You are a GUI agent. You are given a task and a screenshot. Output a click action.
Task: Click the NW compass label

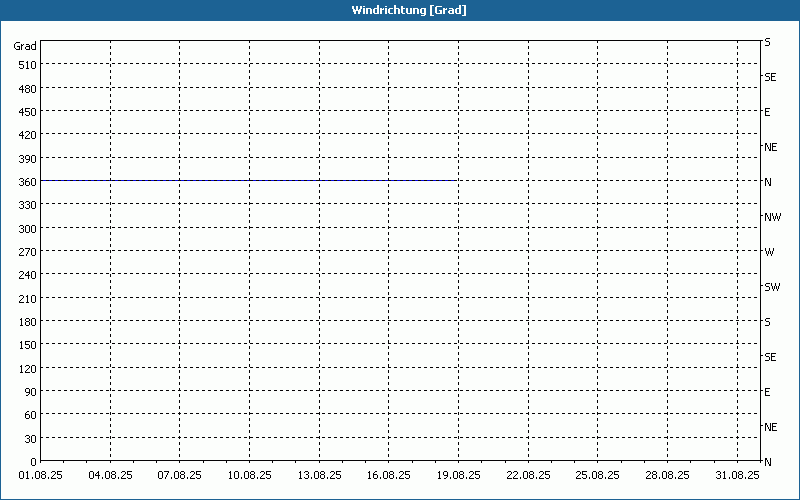772,217
